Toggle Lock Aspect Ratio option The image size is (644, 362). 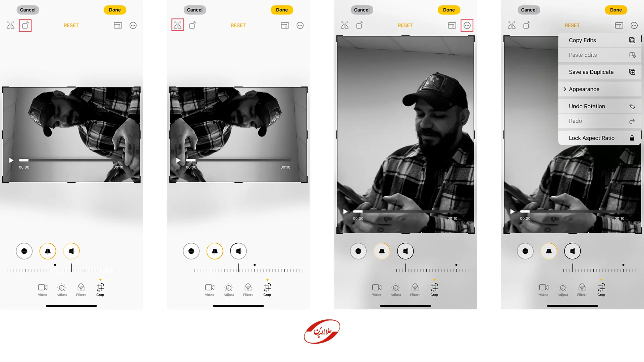(599, 137)
